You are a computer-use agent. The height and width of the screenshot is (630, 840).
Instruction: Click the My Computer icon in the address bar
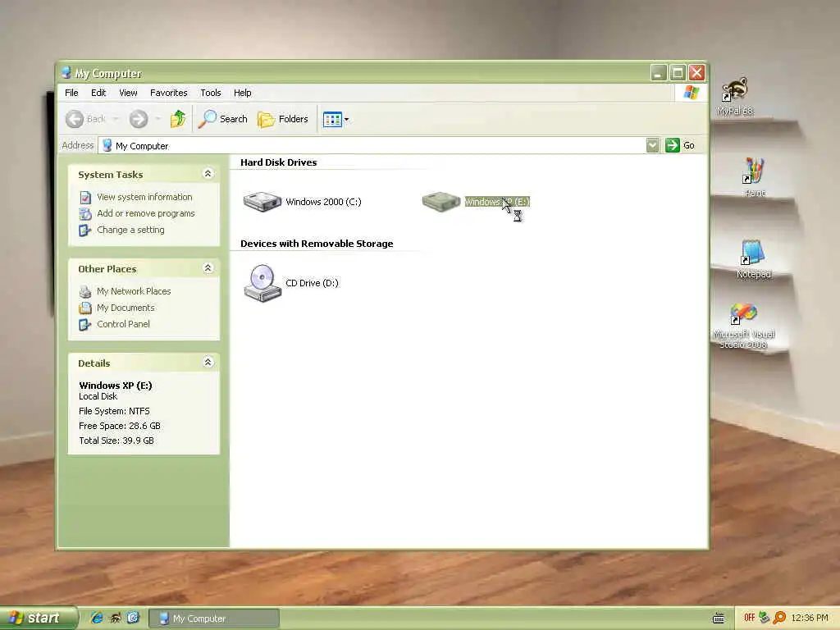[x=107, y=146]
